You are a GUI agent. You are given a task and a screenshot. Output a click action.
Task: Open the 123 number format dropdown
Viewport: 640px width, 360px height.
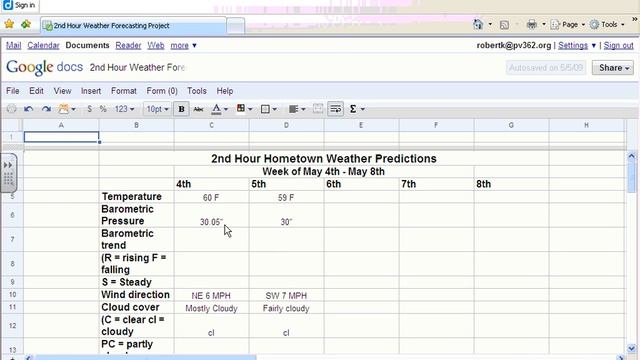[124, 109]
